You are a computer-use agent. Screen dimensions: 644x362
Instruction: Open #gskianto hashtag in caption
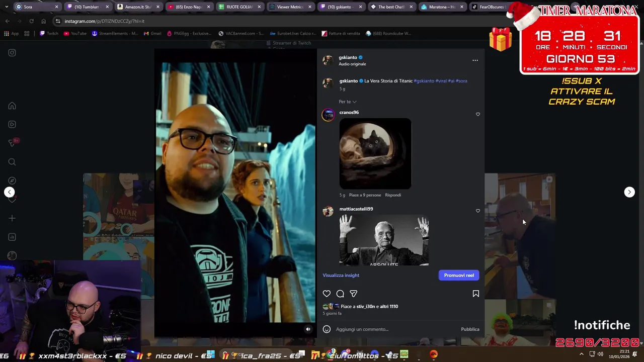click(424, 81)
